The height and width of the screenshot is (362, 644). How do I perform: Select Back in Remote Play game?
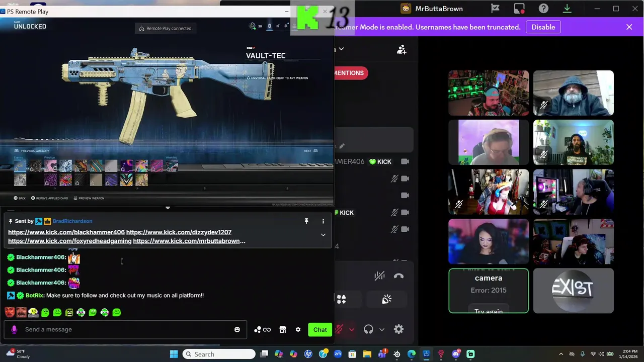click(x=20, y=198)
